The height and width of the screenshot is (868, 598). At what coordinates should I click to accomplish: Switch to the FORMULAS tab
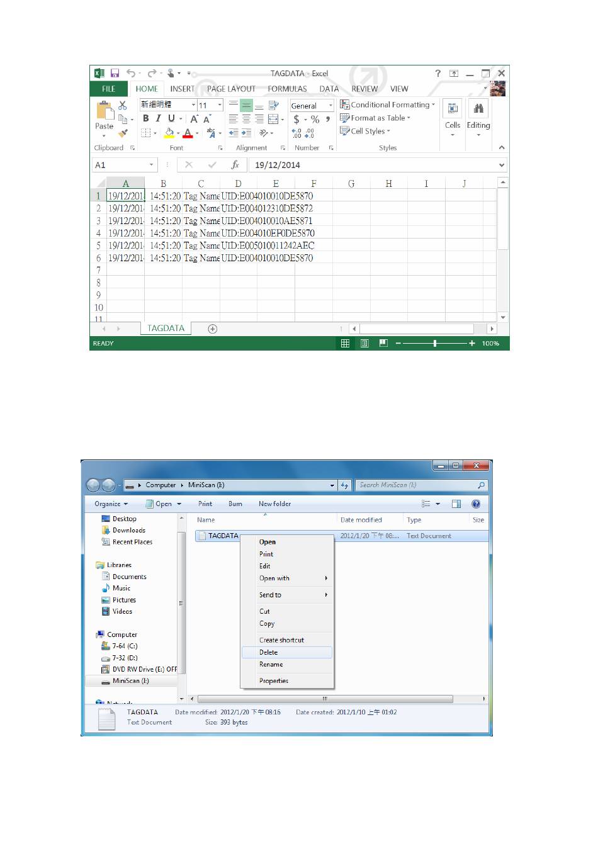tap(287, 89)
